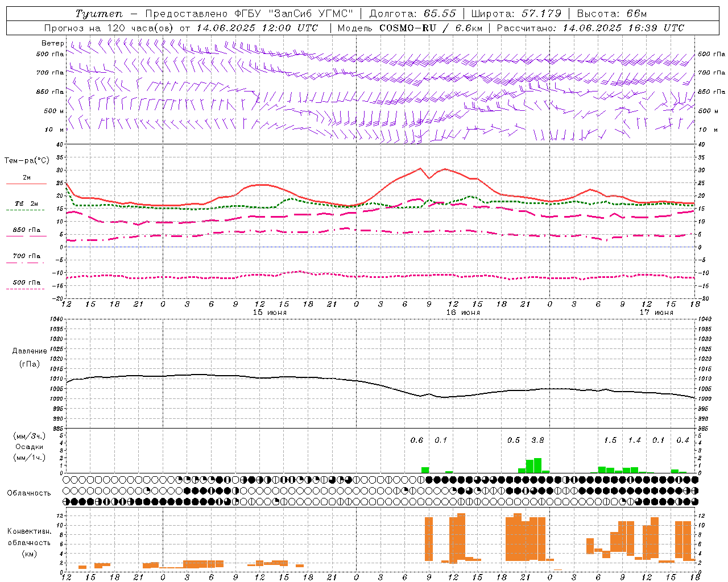Image resolution: width=728 pixels, height=582 pixels.
Task: Click the "(мм/1ч.)" precipitation unit label
Action: click(x=29, y=458)
